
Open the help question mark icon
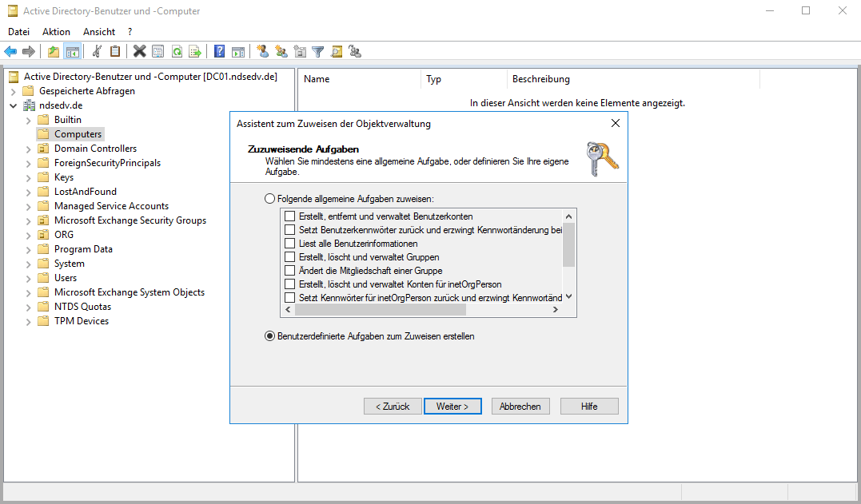(x=219, y=51)
